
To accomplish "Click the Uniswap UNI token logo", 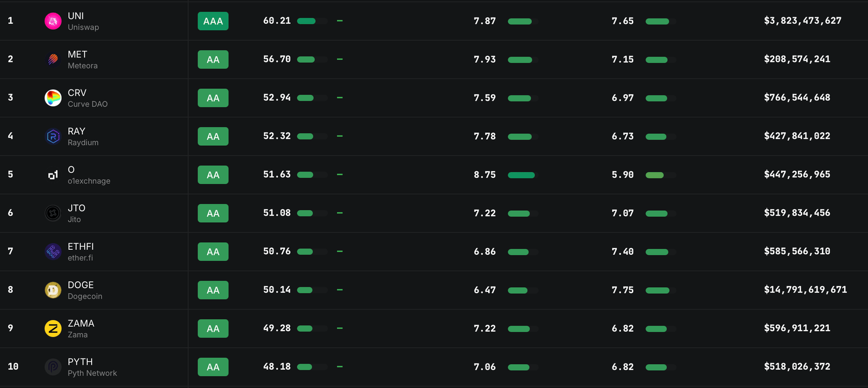I will tap(53, 21).
